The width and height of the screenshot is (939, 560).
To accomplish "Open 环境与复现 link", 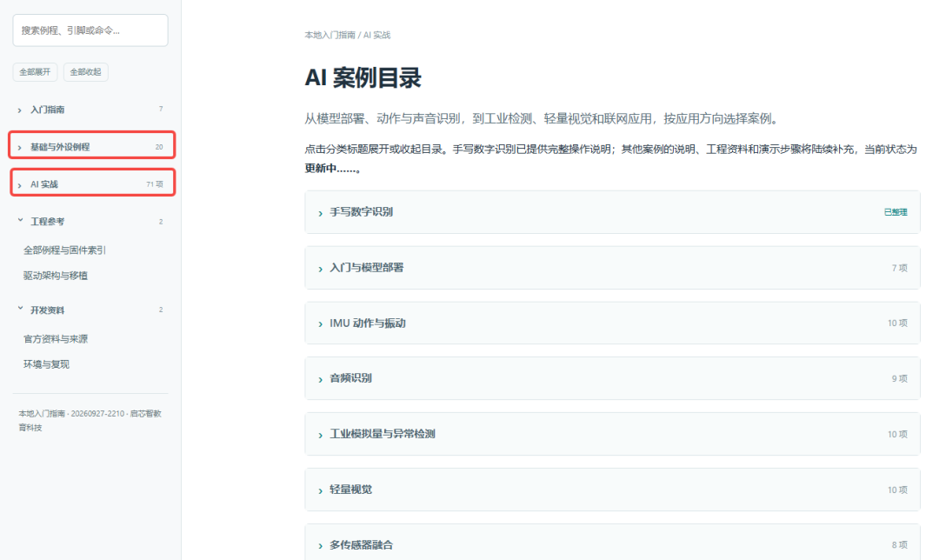I will 47,364.
